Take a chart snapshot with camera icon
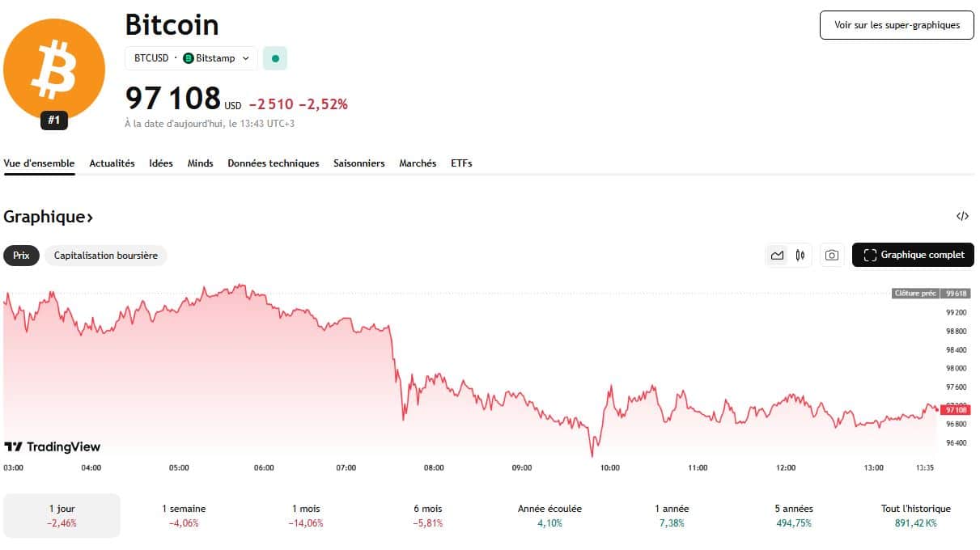980x550 pixels. click(831, 256)
